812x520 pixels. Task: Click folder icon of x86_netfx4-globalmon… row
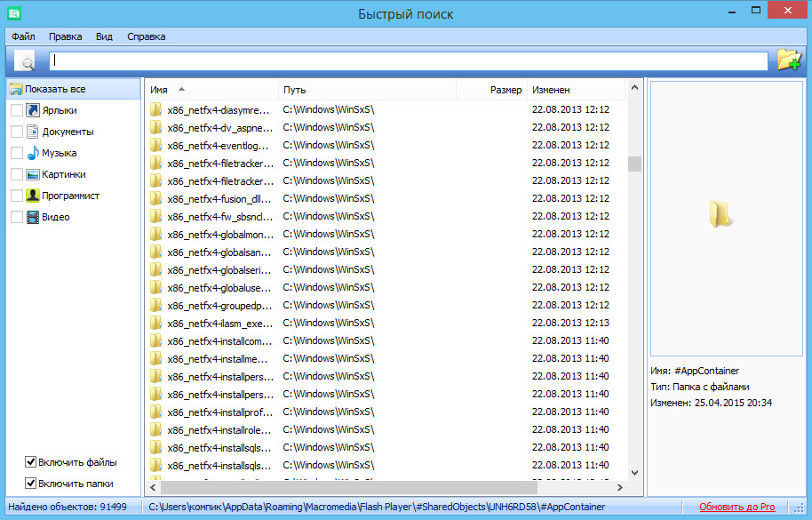tap(155, 234)
